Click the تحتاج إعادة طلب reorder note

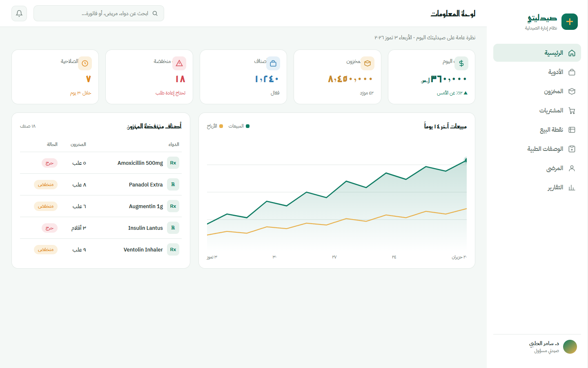tap(170, 93)
